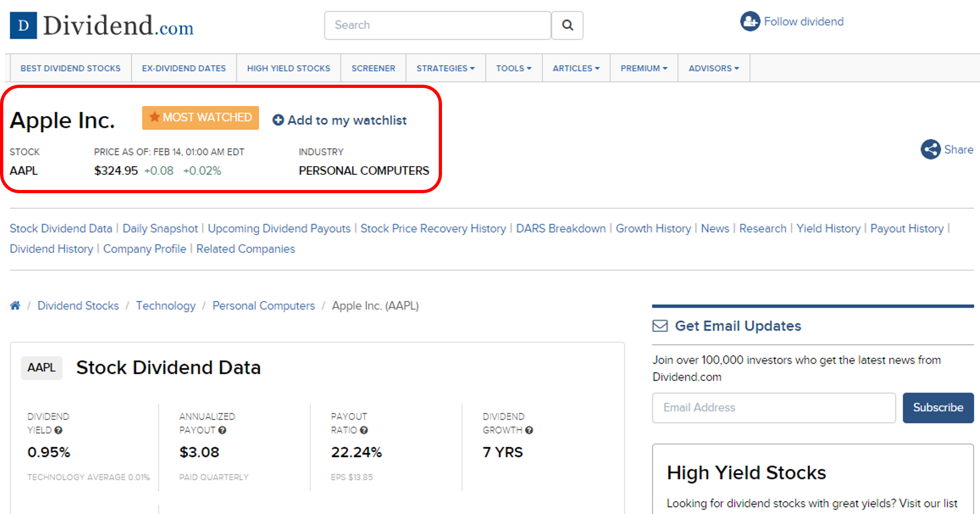
Task: Click the Follow dividend user icon
Action: coord(750,22)
